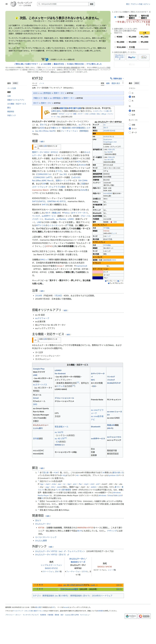The width and height of the screenshot is (156, 644).
Task: Click the book icon in the citation notice
Action: (x=47, y=112)
